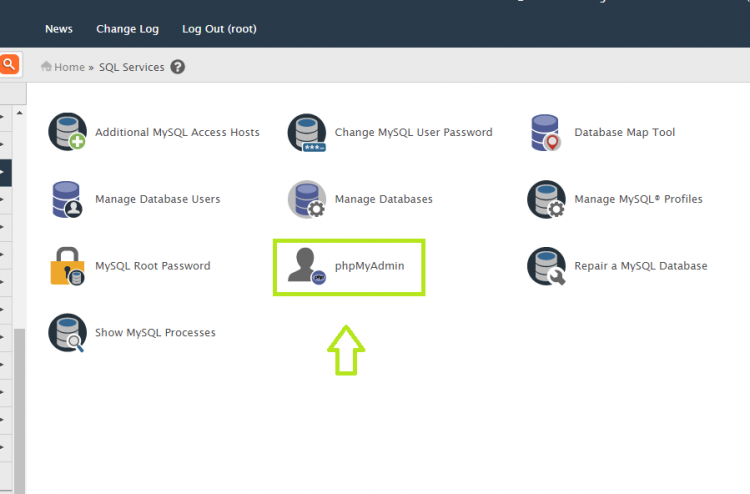Open Additional MySQL Access Hosts link
750x494 pixels.
[177, 132]
